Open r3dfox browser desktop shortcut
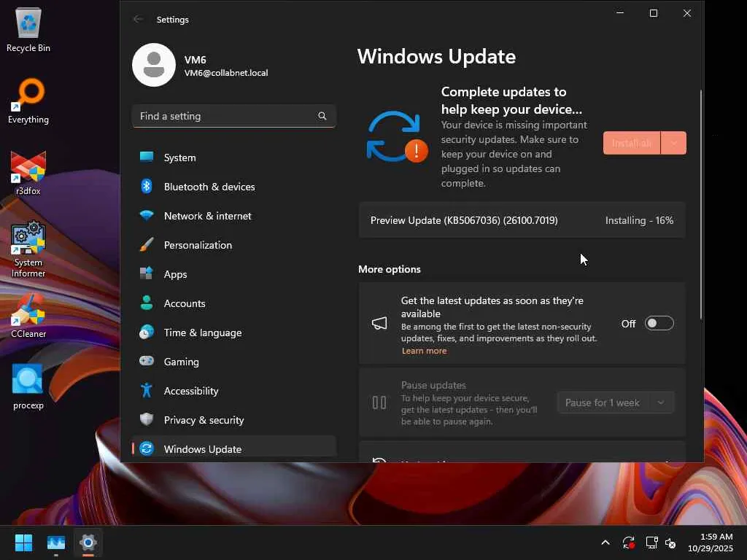 pyautogui.click(x=28, y=172)
